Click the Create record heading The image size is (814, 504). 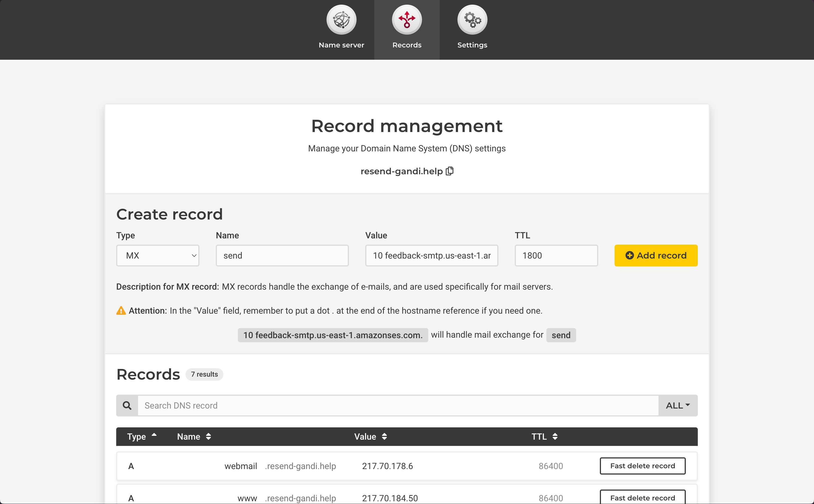point(169,214)
